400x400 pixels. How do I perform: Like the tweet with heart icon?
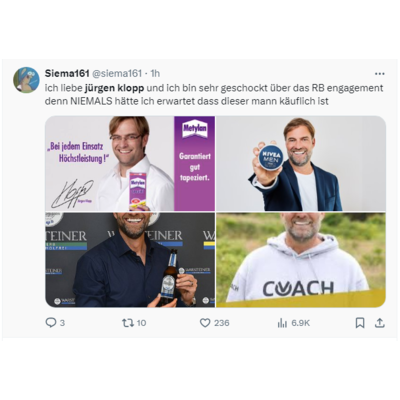(x=205, y=323)
